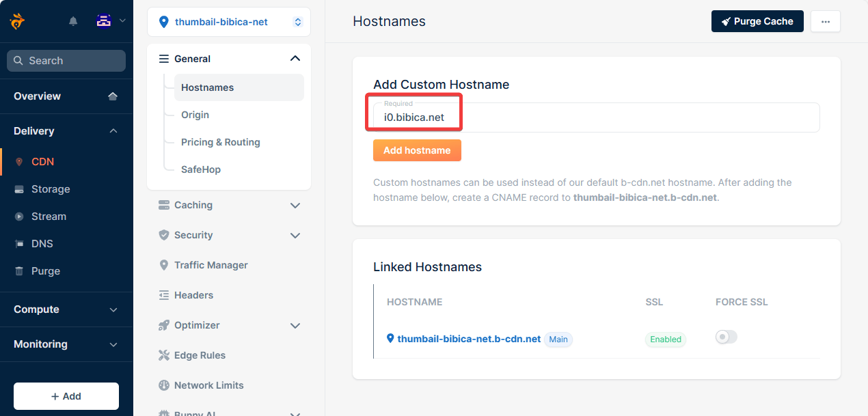Click the HOSTNAME column header
This screenshot has height=416, width=868.
coord(414,302)
